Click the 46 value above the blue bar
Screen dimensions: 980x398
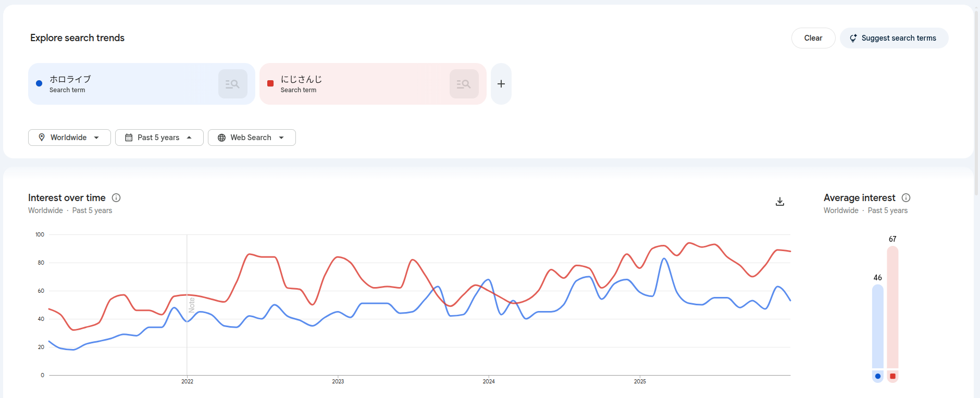878,278
